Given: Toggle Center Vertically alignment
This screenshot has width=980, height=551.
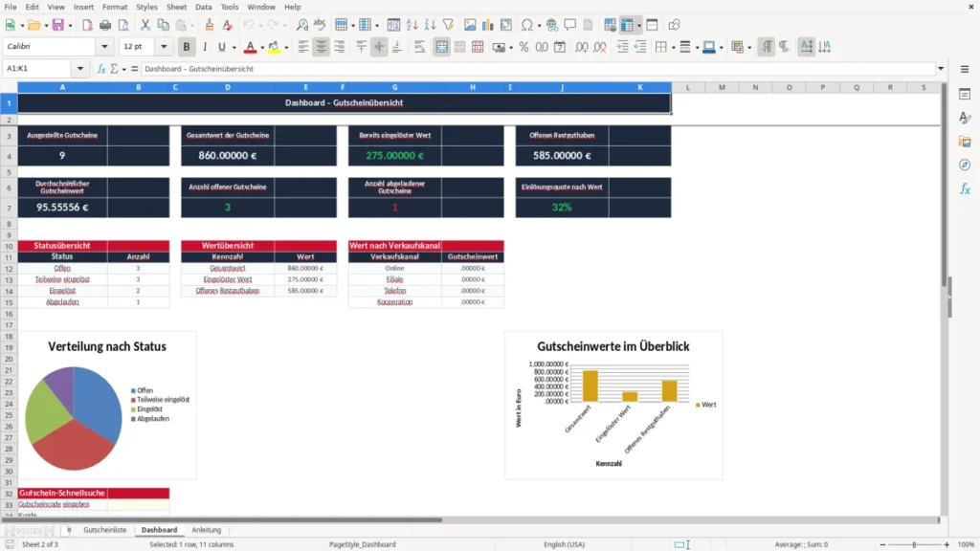Looking at the screenshot, I should 379,47.
